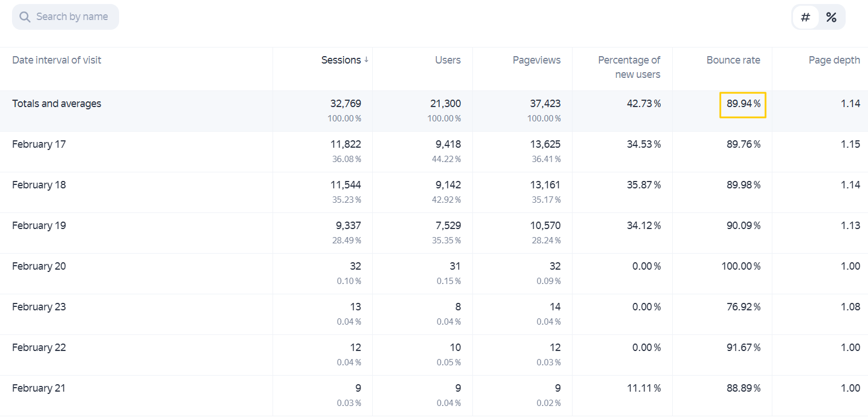This screenshot has width=868, height=418.
Task: Open the February 19 row
Action: 434,233
